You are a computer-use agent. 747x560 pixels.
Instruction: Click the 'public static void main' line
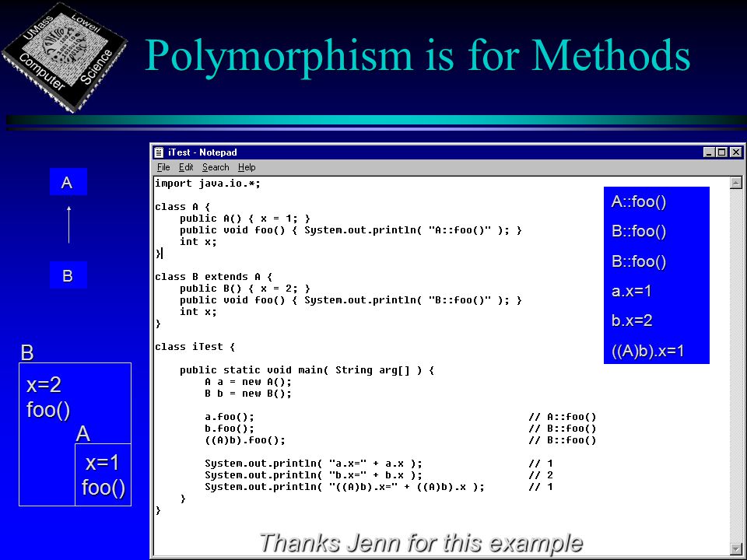pyautogui.click(x=307, y=370)
